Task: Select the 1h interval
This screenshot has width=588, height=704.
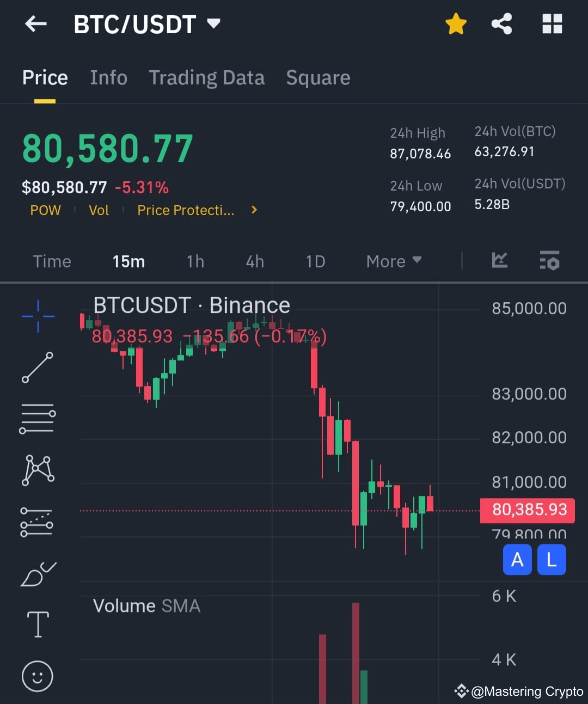Action: [x=195, y=261]
